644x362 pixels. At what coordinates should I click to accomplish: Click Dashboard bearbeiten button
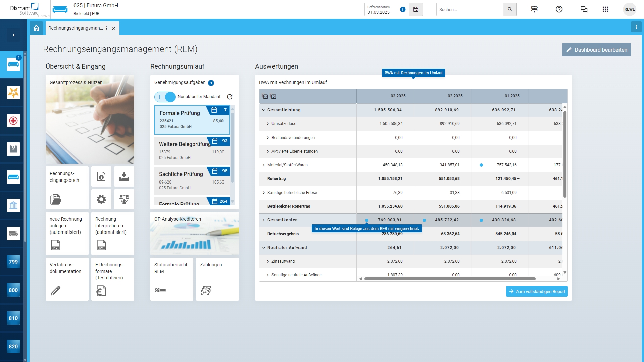pos(596,50)
